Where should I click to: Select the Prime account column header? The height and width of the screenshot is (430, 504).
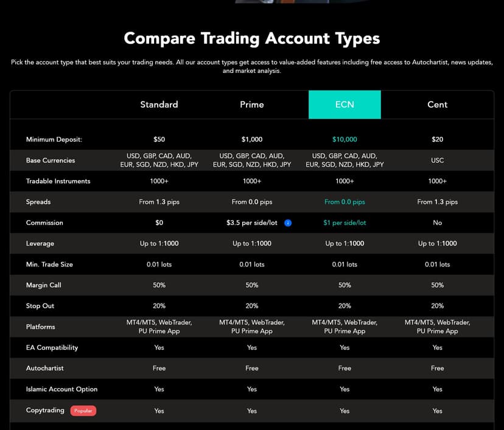point(251,104)
